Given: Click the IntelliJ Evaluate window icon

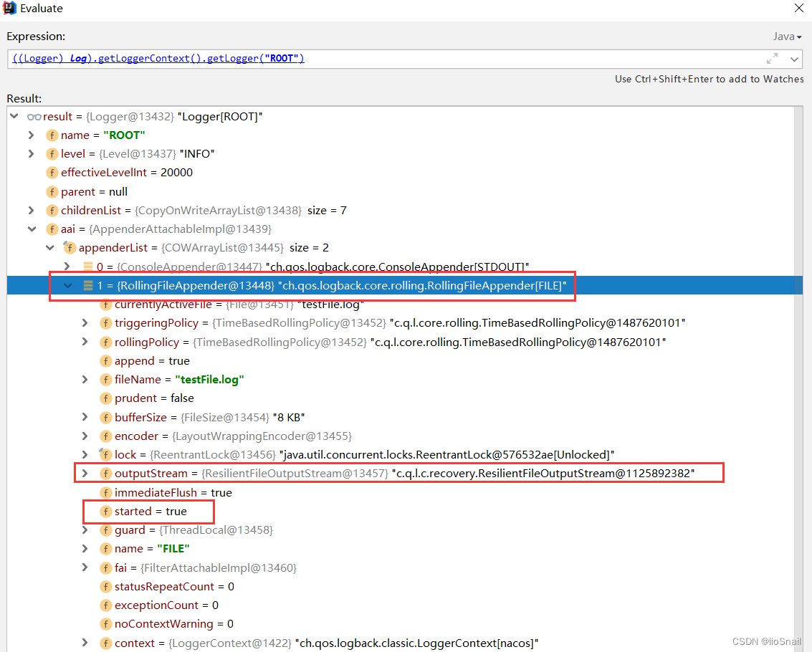Looking at the screenshot, I should [x=9, y=9].
